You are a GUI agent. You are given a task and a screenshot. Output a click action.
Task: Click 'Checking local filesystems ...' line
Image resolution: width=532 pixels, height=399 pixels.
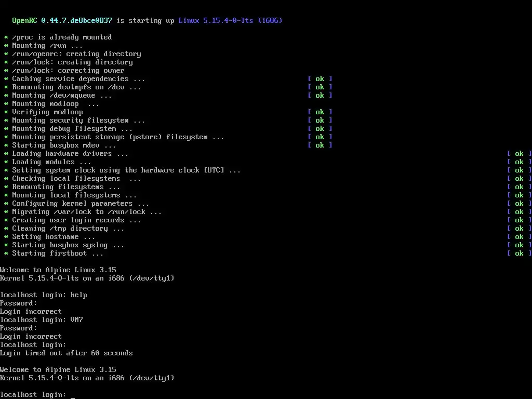click(x=76, y=179)
